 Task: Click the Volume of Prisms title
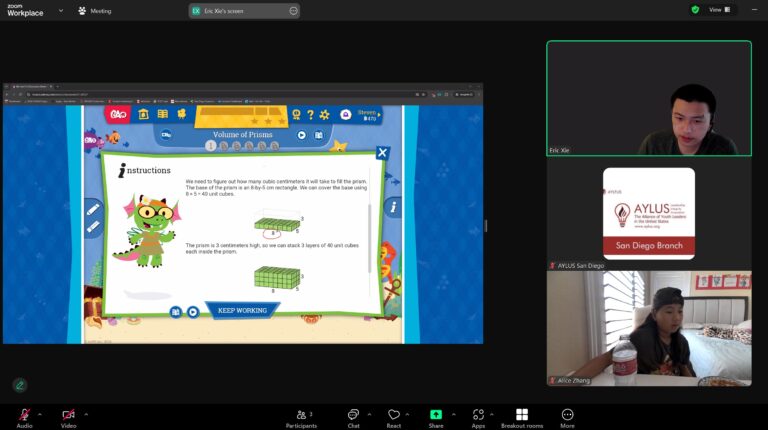242,135
